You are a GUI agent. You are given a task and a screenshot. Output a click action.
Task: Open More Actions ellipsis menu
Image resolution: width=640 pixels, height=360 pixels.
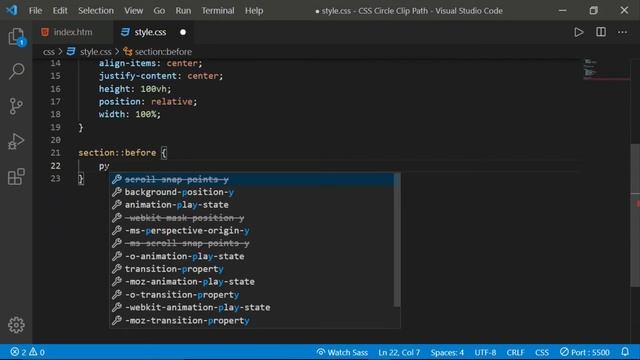pos(622,32)
